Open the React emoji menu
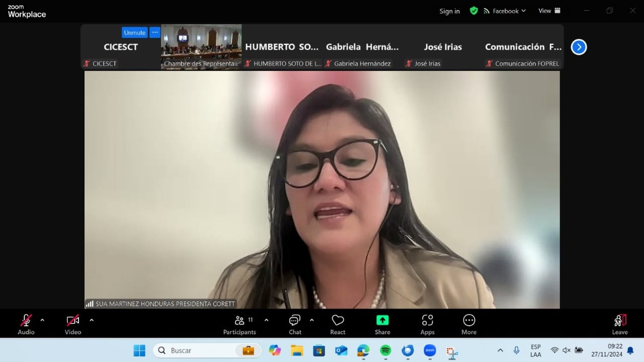Image resolution: width=644 pixels, height=362 pixels. tap(338, 324)
